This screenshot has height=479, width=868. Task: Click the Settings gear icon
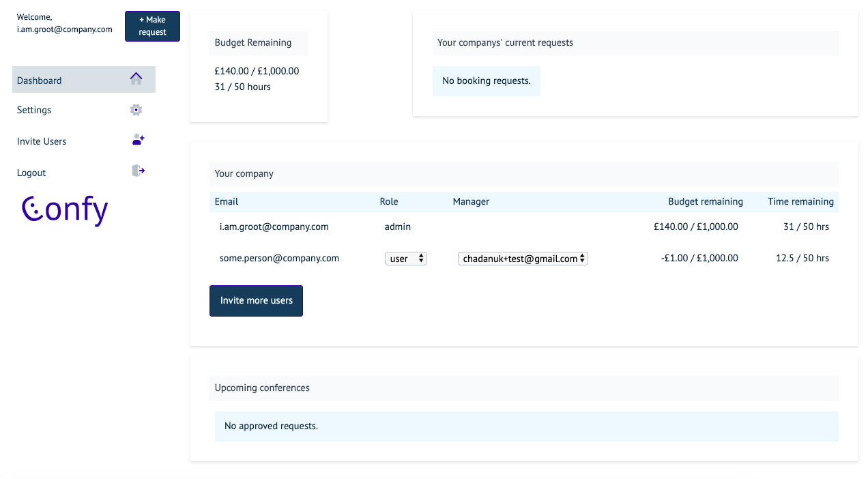136,110
